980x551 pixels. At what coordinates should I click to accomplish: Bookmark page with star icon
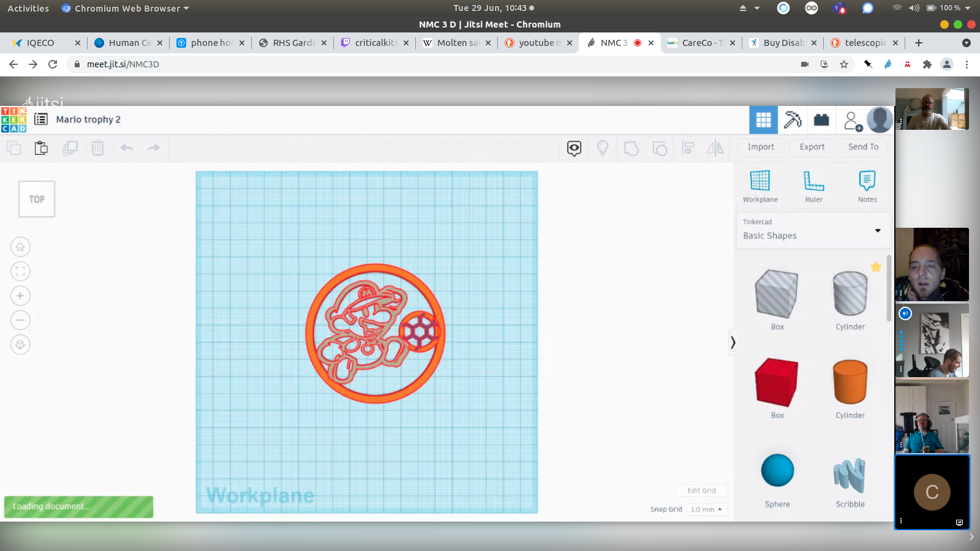tap(844, 64)
